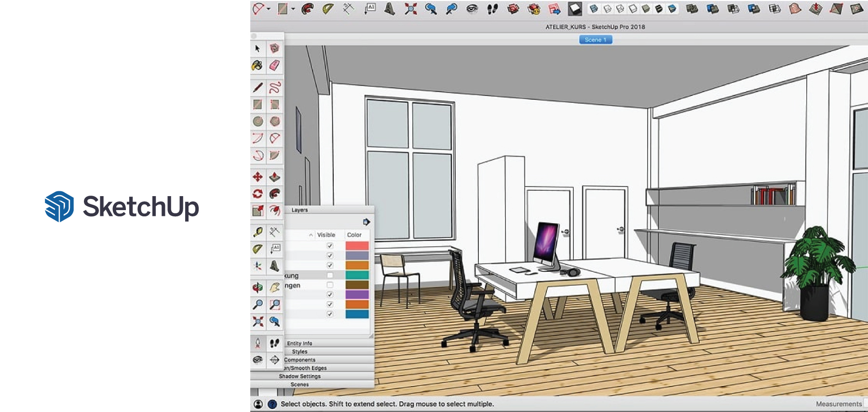Screen dimensions: 868x412
Task: Select the Zoom Window tool
Action: [274, 305]
